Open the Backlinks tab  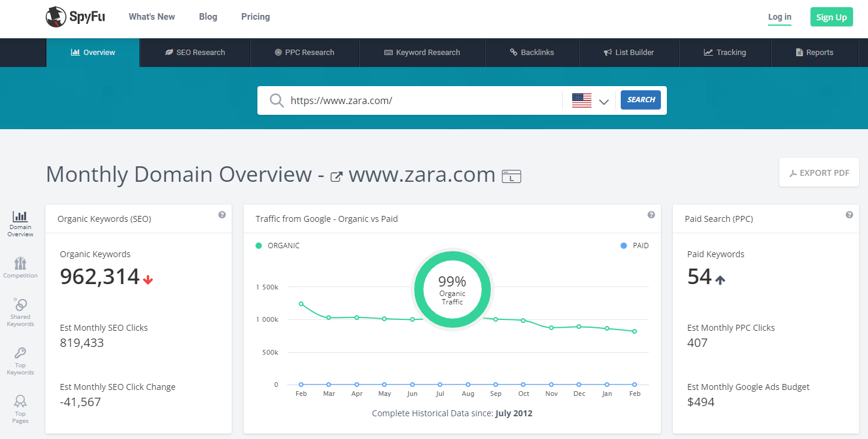click(x=532, y=53)
